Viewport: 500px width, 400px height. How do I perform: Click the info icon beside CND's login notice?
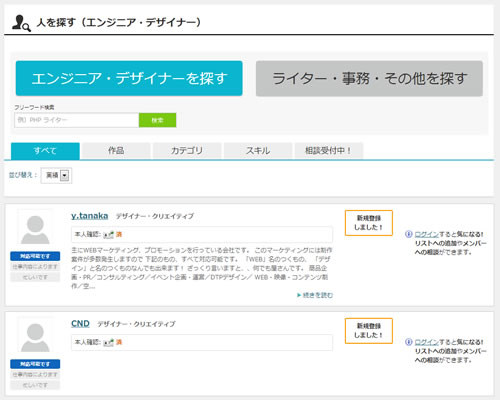(x=409, y=342)
